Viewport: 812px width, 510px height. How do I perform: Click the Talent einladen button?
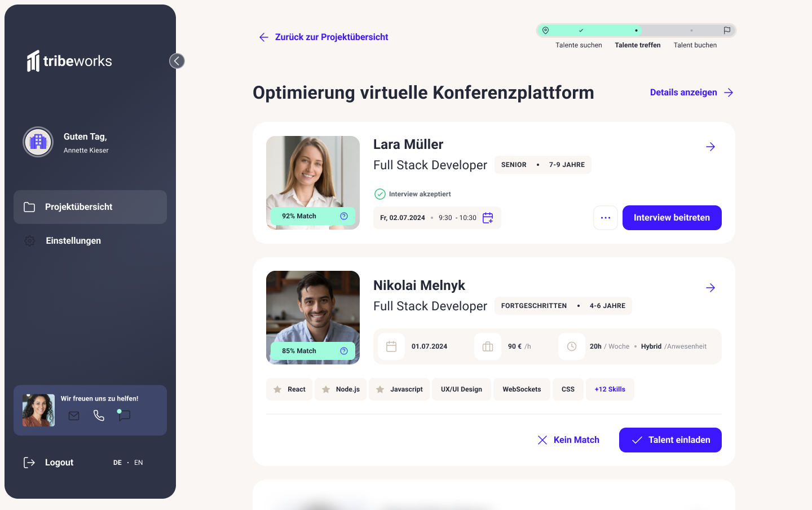[x=670, y=440]
